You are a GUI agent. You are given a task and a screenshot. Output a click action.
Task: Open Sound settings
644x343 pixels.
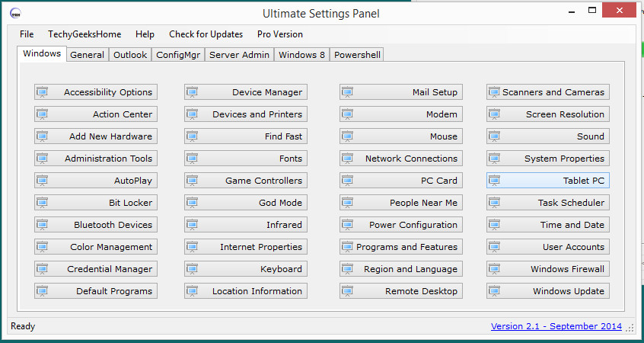548,136
